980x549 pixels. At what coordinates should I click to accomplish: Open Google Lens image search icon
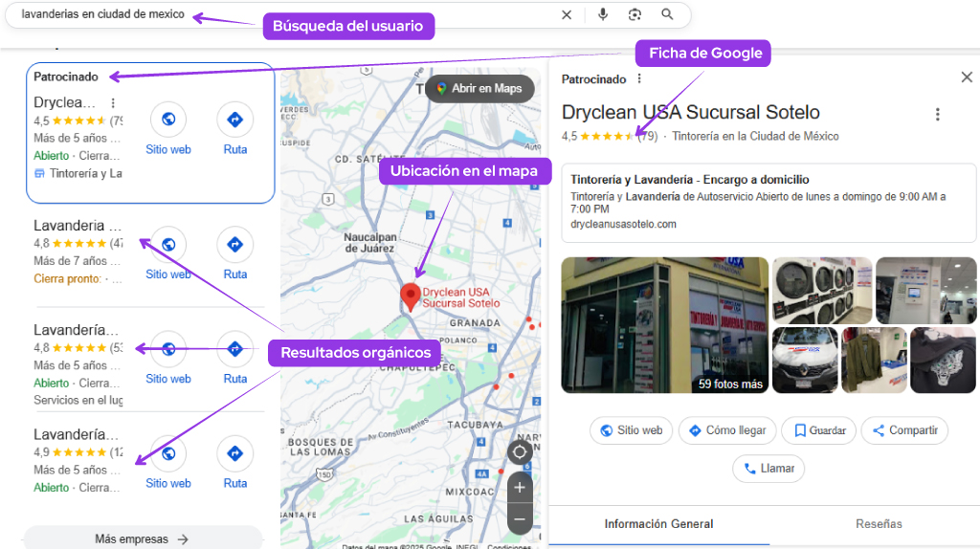(635, 14)
